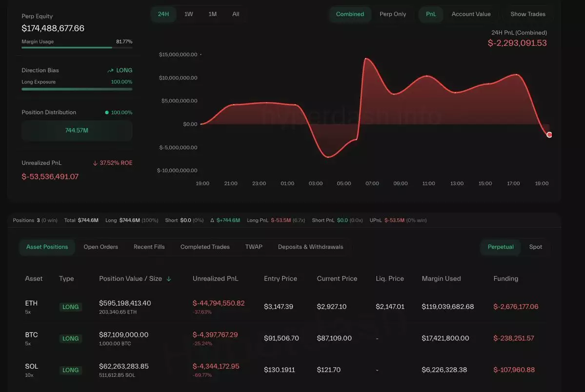Click the Show Trades button

pyautogui.click(x=528, y=14)
